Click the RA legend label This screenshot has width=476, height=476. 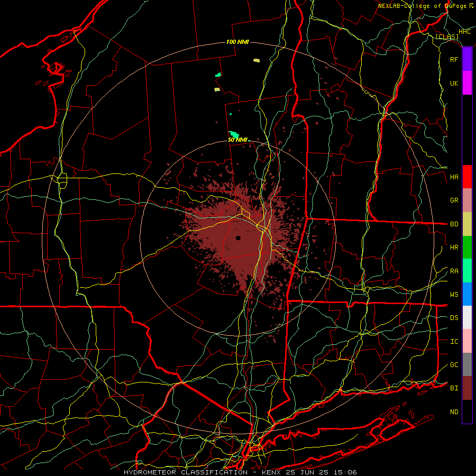pyautogui.click(x=454, y=271)
